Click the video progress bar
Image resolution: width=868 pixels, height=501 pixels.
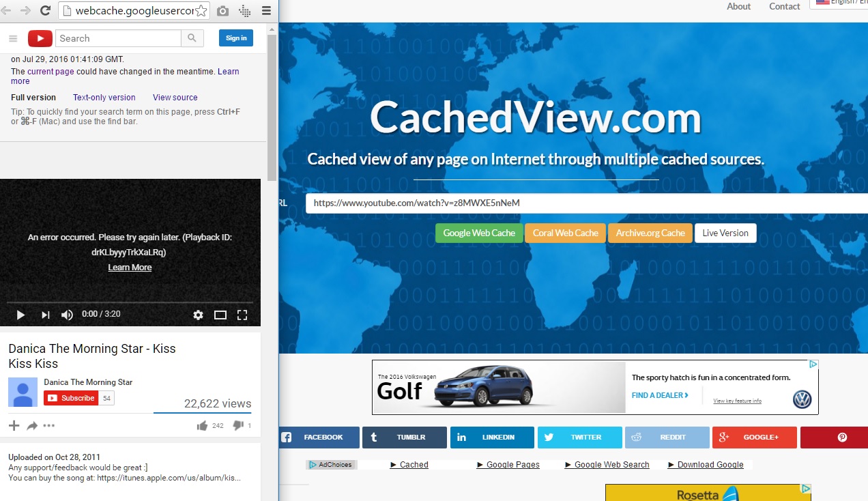[x=130, y=302]
